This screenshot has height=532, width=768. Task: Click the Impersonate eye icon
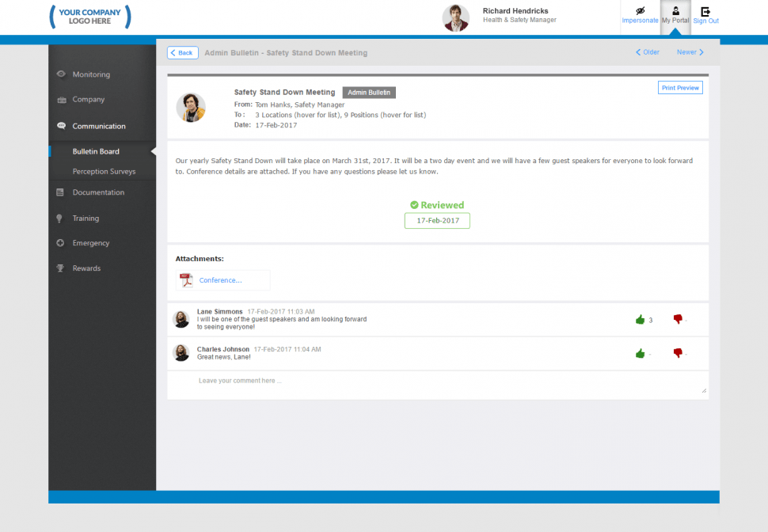click(x=640, y=11)
